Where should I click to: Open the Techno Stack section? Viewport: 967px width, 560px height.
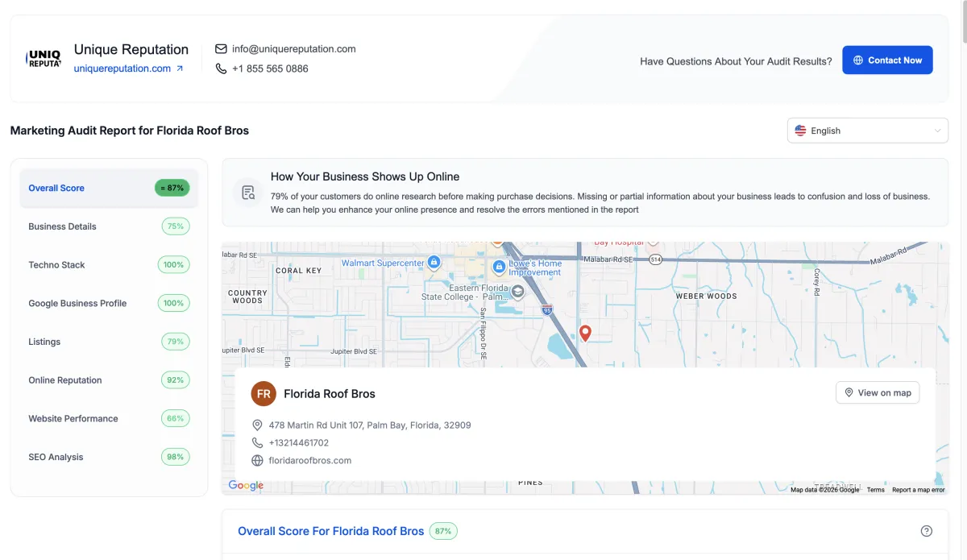click(x=109, y=265)
